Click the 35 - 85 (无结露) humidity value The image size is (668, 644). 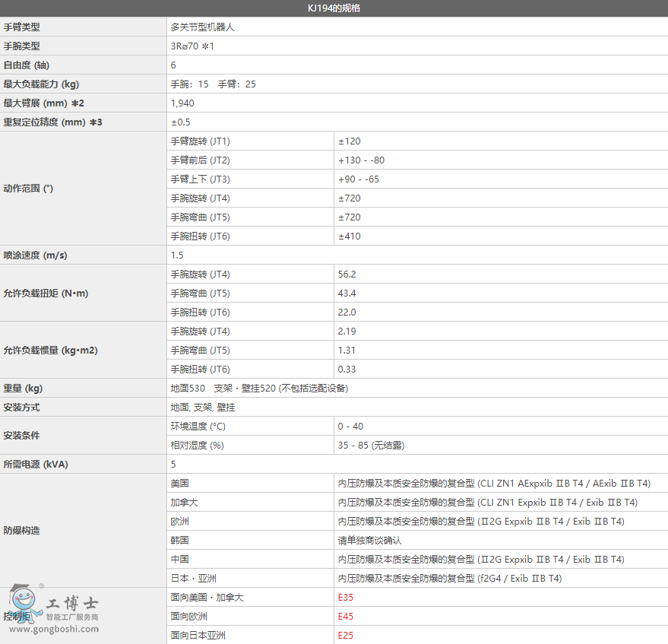tap(376, 446)
